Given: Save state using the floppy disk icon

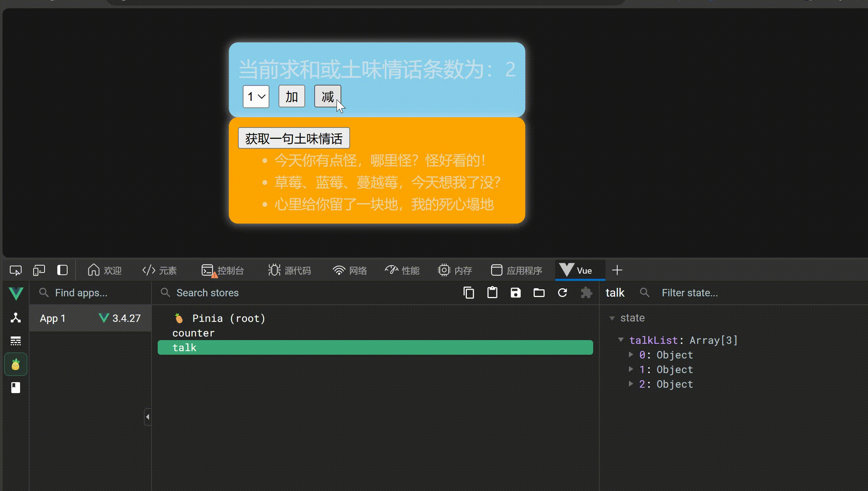Looking at the screenshot, I should point(515,293).
